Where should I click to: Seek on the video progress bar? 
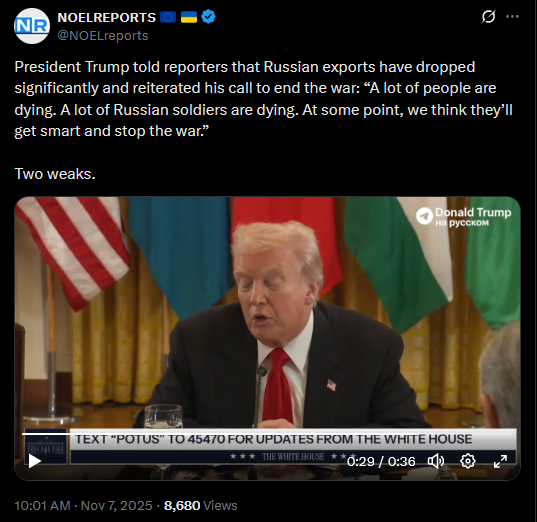(269, 434)
